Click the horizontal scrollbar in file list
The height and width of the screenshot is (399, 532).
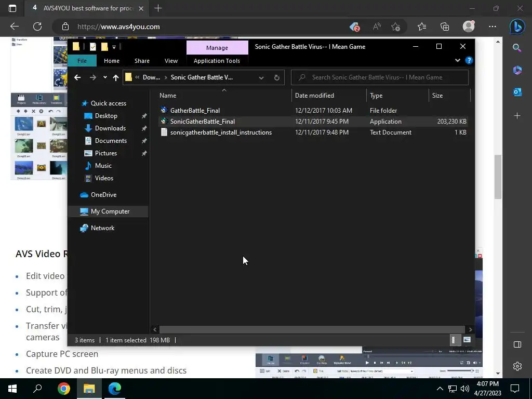[x=312, y=329]
